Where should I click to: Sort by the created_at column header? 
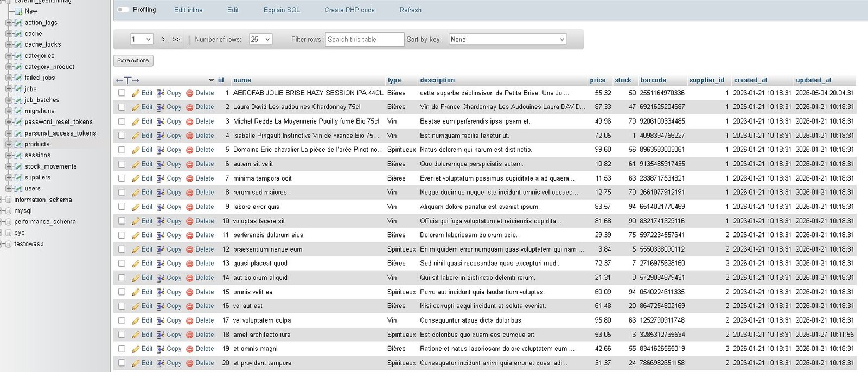[750, 80]
